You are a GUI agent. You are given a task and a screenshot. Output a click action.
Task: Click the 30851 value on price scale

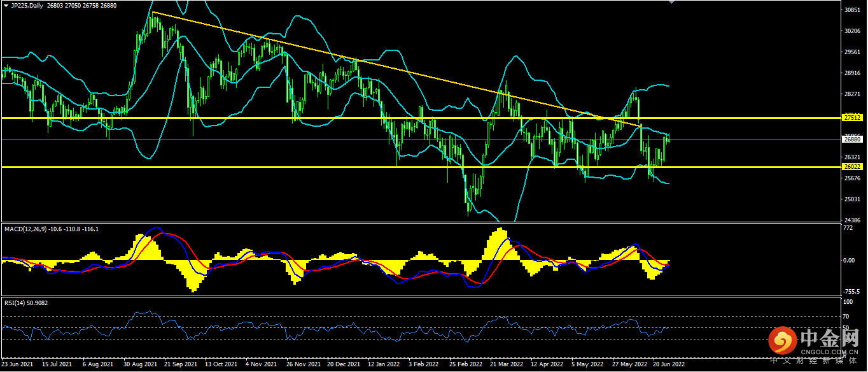(851, 10)
